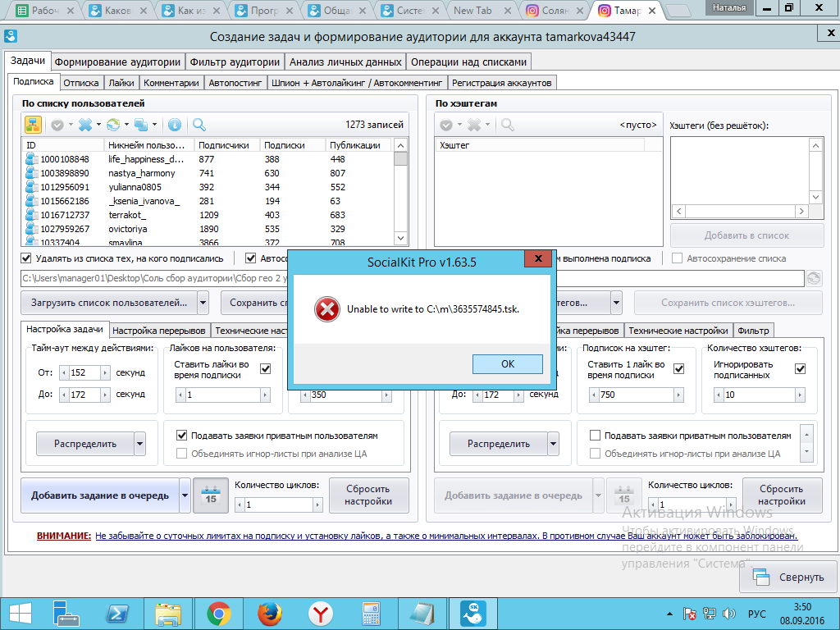This screenshot has height=630, width=840.
Task: Click the copy windows icon in user list toolbar
Action: 141,125
